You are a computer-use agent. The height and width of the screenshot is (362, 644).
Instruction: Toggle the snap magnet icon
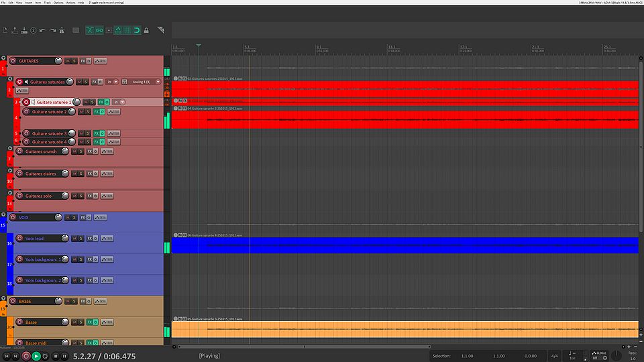click(137, 30)
